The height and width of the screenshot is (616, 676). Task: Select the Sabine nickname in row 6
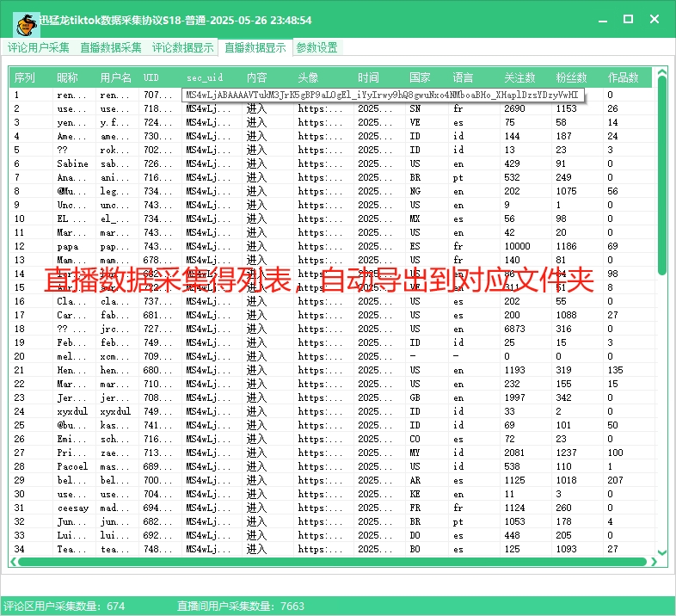tap(72, 164)
